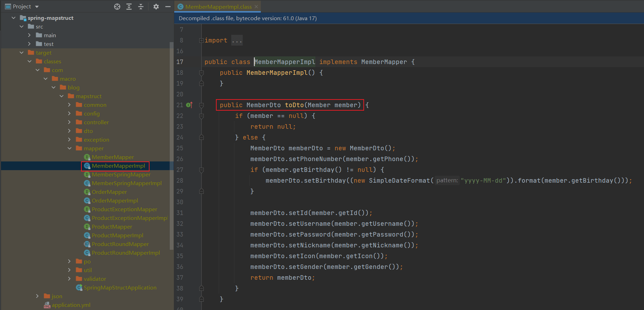Click the implements gutter icon on line 21

click(190, 105)
